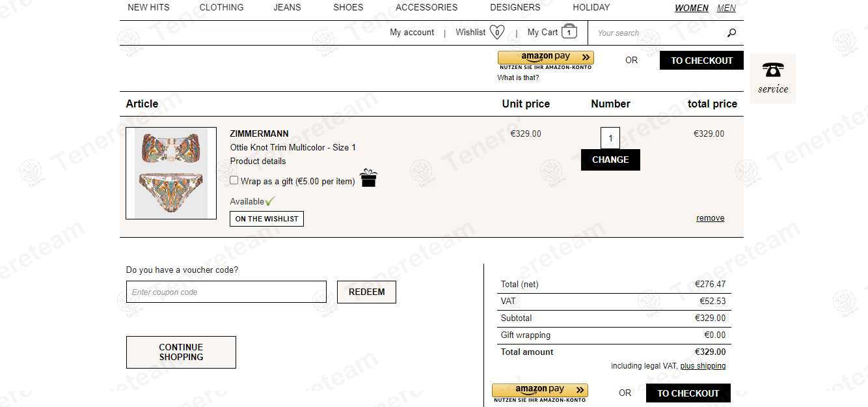
Task: Enable Wrap as a gift checkbox
Action: [234, 180]
